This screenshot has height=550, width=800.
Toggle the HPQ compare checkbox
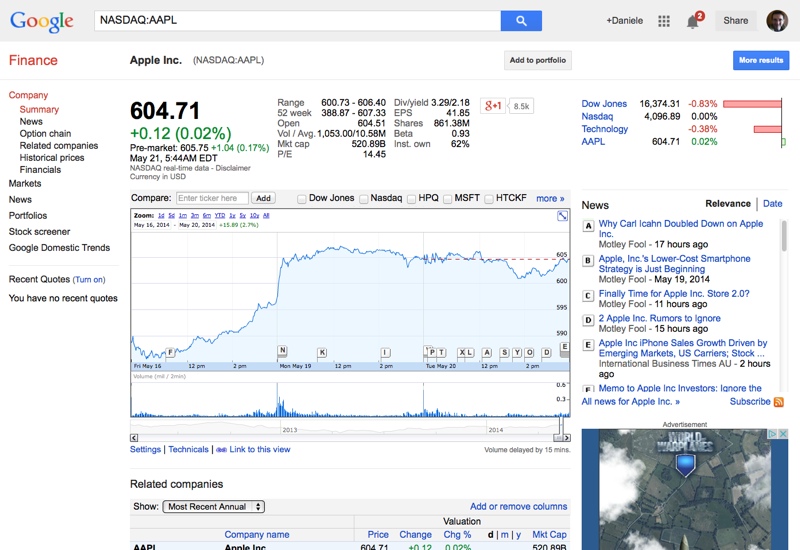click(411, 198)
